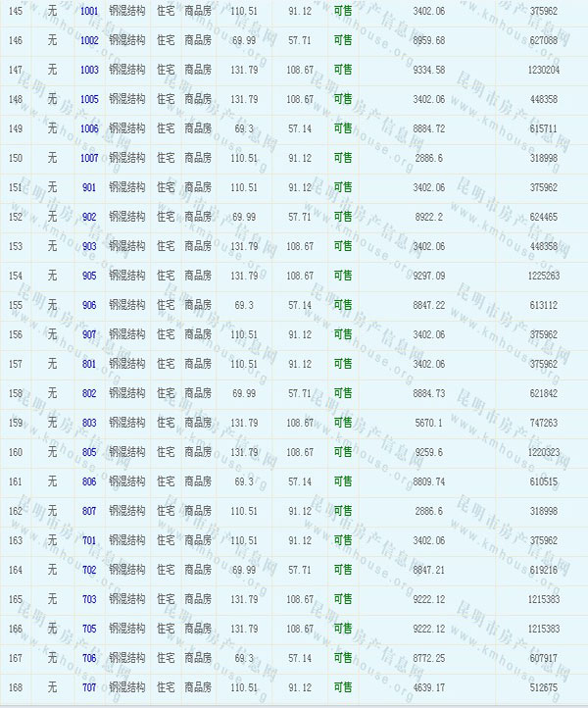
Task: Open room 905 link
Action: 89,276
